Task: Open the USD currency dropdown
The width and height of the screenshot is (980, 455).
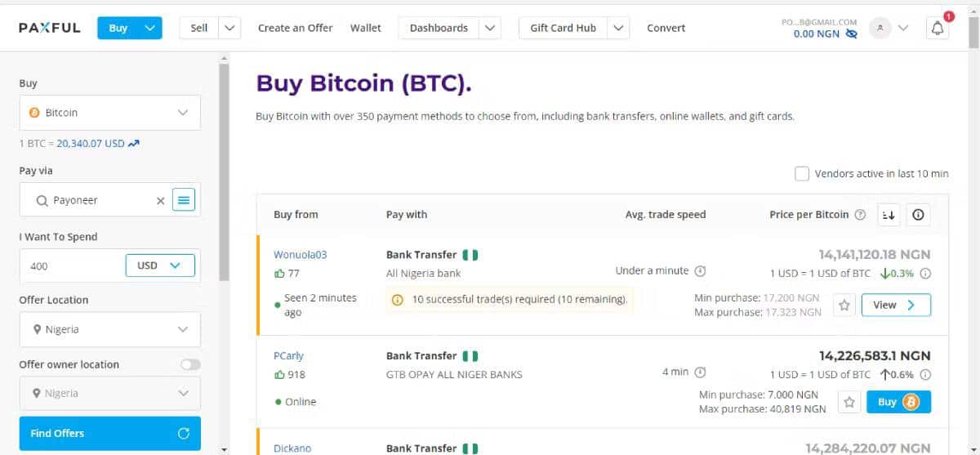Action: [160, 265]
